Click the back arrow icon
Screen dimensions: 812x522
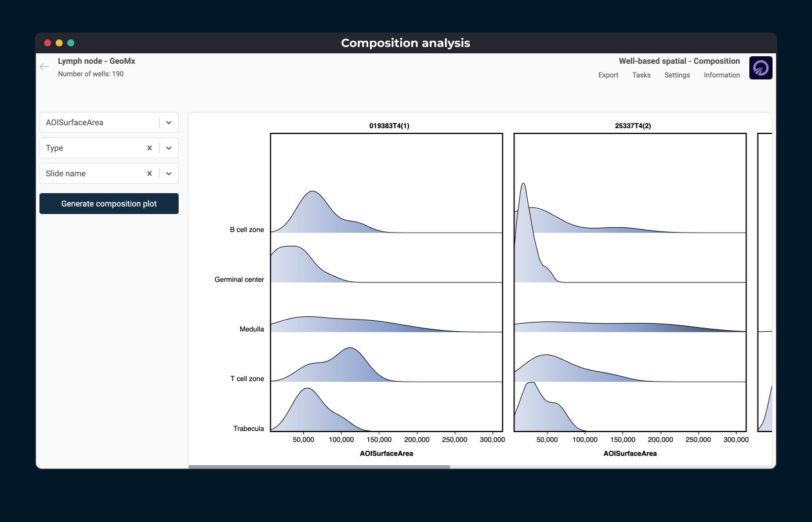point(44,67)
